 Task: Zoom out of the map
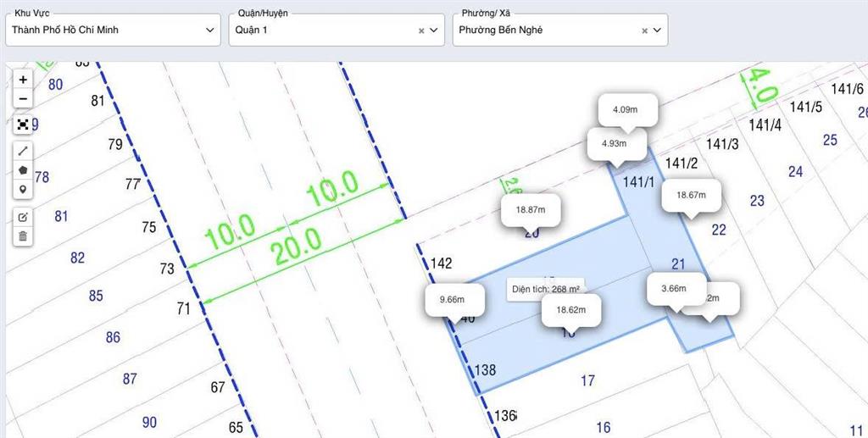point(23,99)
